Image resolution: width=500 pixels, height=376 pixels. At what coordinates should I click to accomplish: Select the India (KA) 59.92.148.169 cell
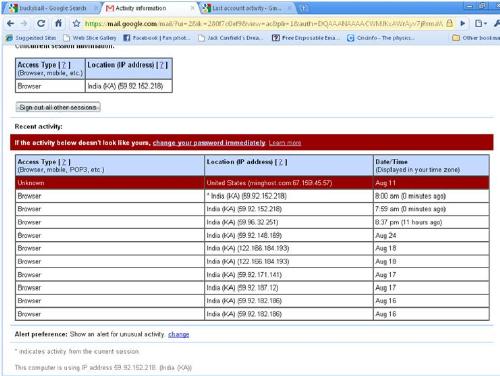(x=289, y=235)
